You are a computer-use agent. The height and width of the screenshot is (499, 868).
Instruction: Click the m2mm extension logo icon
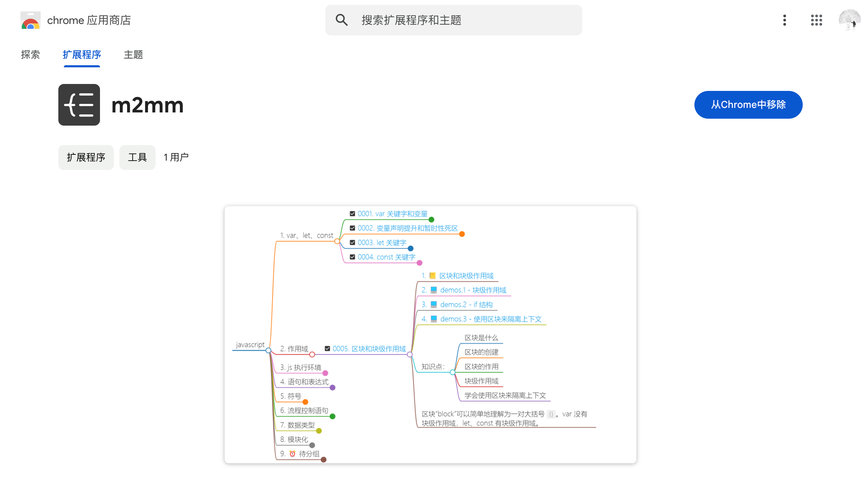click(x=79, y=105)
